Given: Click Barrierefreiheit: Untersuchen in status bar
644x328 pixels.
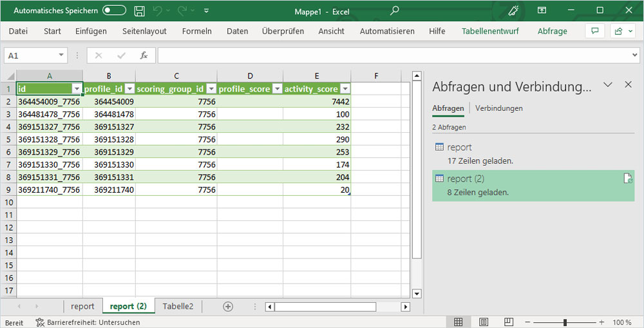Looking at the screenshot, I should [88, 323].
